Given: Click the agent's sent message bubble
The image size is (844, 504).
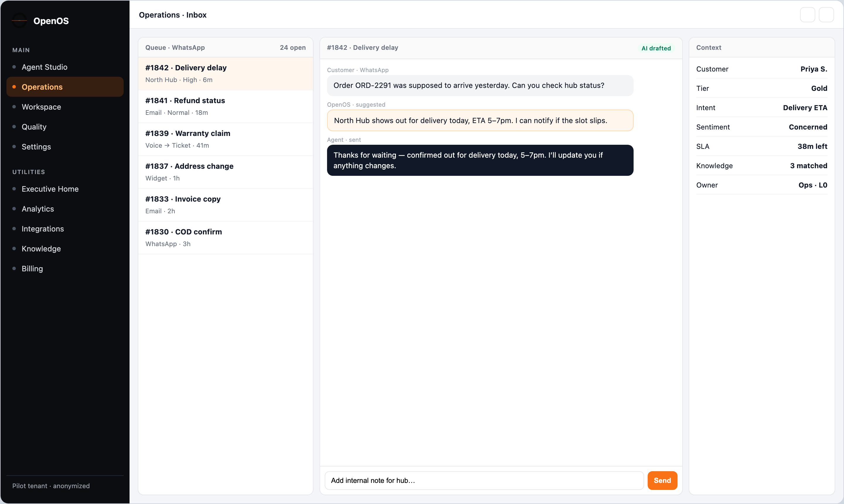Looking at the screenshot, I should 480,160.
